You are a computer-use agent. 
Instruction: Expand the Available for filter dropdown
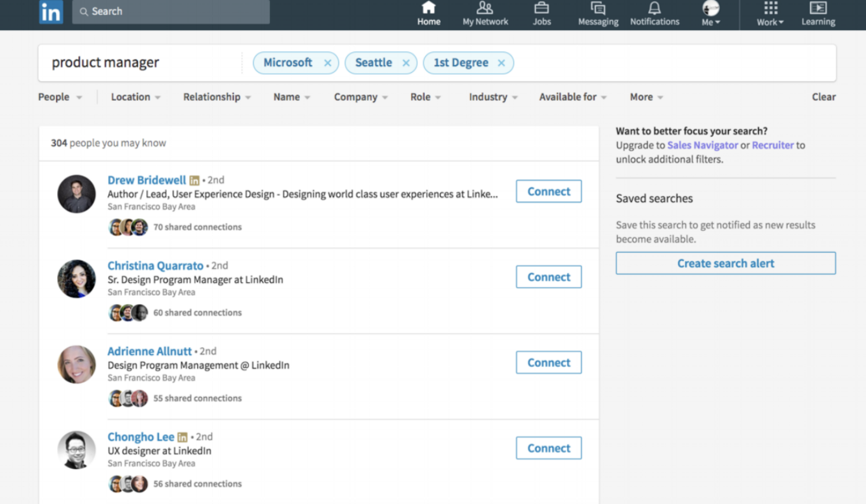coord(572,97)
